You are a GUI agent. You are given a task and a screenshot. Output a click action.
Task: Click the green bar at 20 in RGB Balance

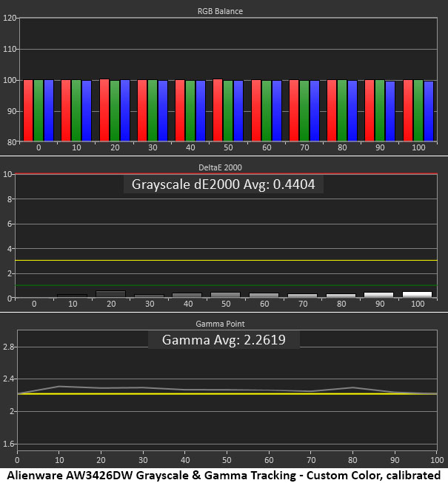(115, 110)
